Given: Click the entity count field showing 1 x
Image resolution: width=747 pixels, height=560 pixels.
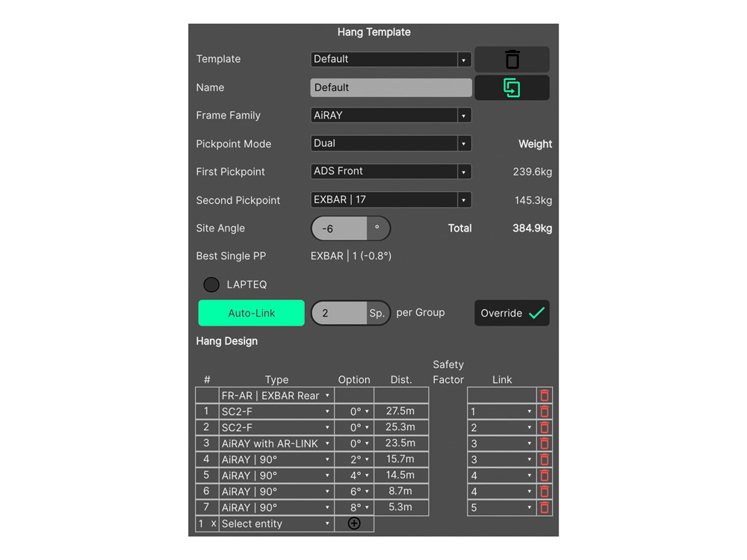Looking at the screenshot, I should [x=207, y=524].
